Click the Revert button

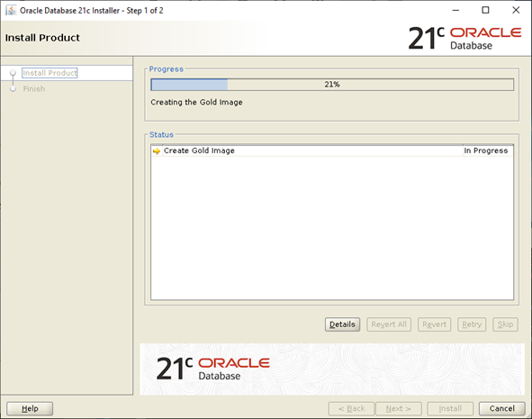point(434,324)
